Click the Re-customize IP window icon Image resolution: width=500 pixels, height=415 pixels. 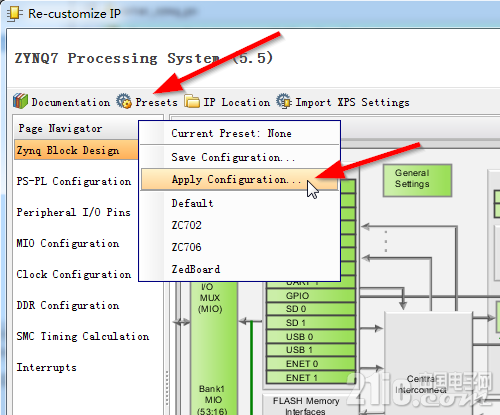[15, 14]
